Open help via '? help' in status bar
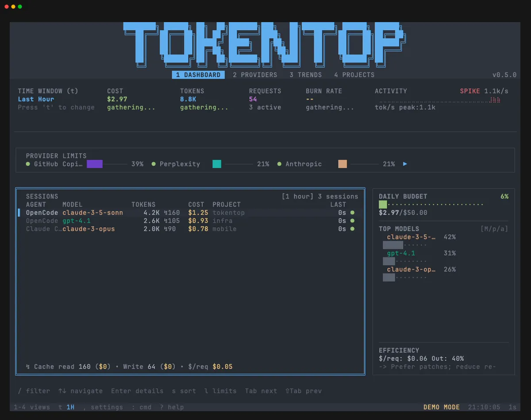This screenshot has height=420, width=531. 172,407
